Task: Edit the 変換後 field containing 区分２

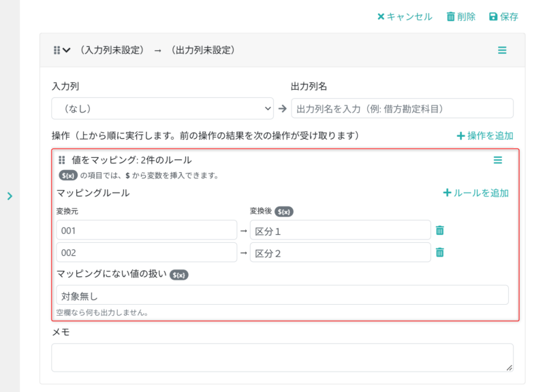Action: point(340,252)
